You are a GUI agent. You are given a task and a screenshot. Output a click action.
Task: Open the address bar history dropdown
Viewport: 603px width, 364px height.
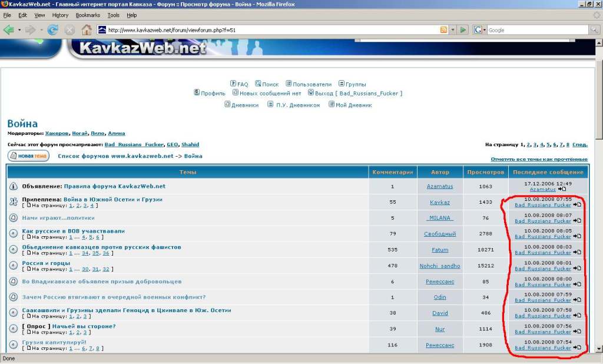tap(453, 29)
